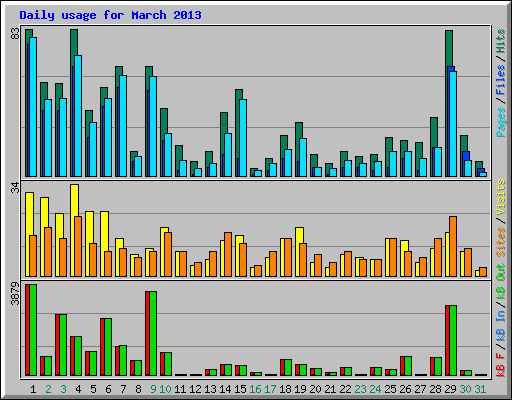512x400 pixels.
Task: Select the green weekend day "2" label
Action: click(48, 389)
